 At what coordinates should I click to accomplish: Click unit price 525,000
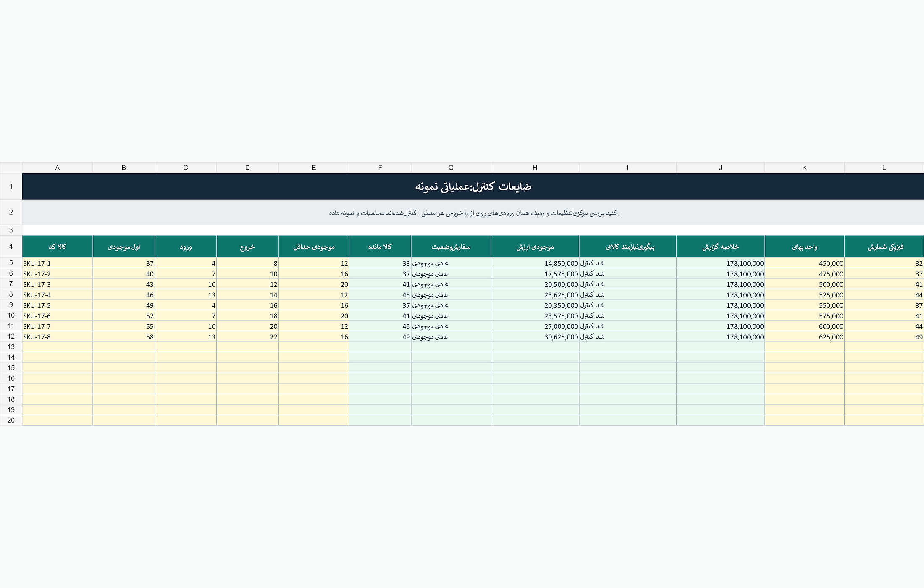click(804, 294)
